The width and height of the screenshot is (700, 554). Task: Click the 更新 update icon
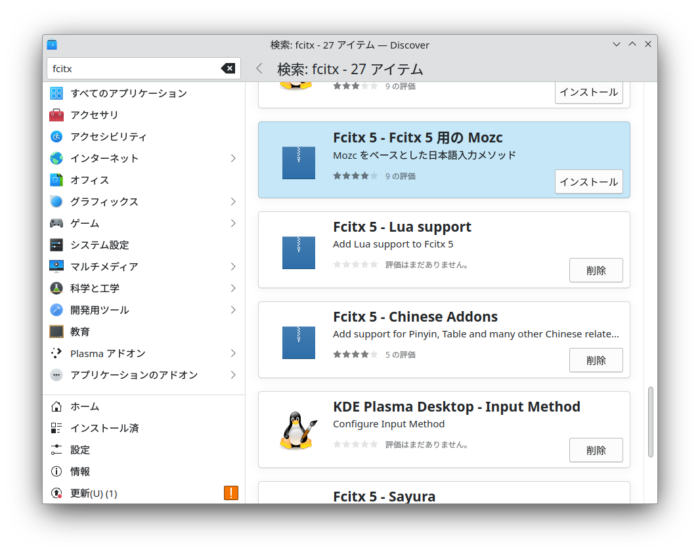(56, 493)
